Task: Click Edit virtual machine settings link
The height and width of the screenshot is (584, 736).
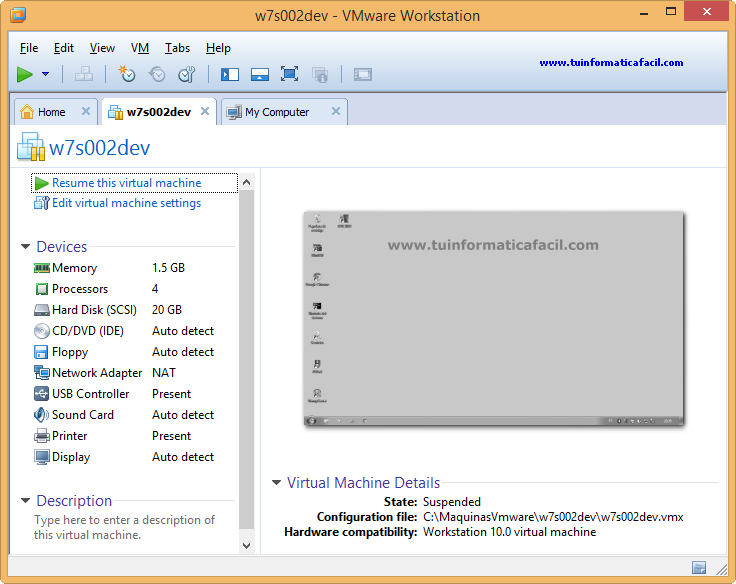Action: pos(126,203)
